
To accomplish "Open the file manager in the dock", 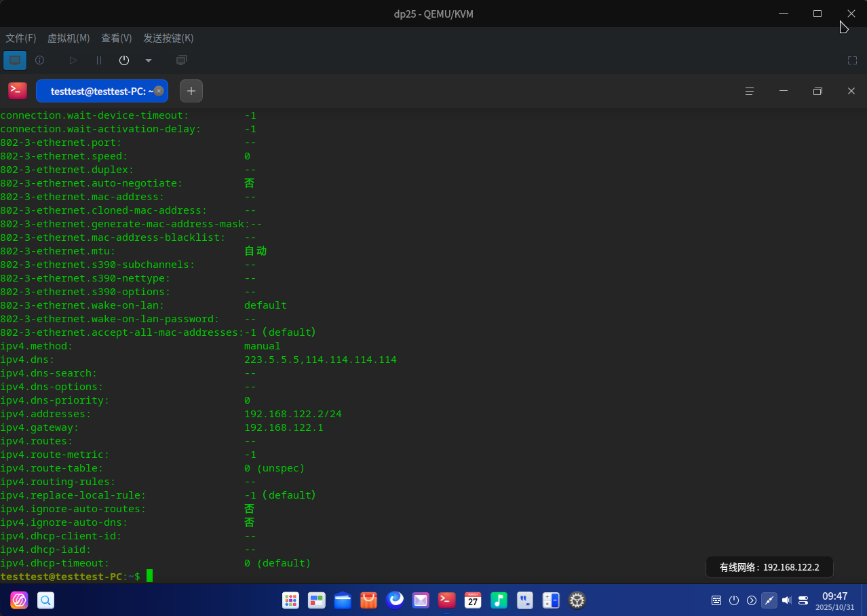I will click(x=343, y=600).
